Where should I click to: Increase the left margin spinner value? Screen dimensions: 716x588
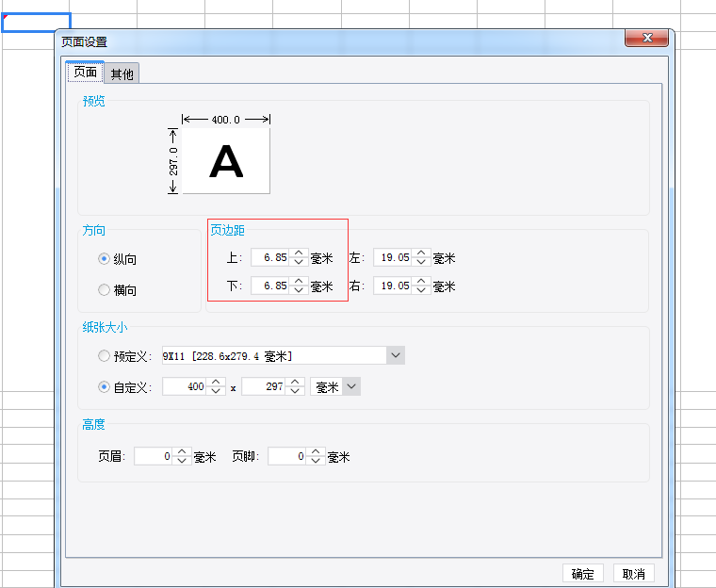point(421,253)
